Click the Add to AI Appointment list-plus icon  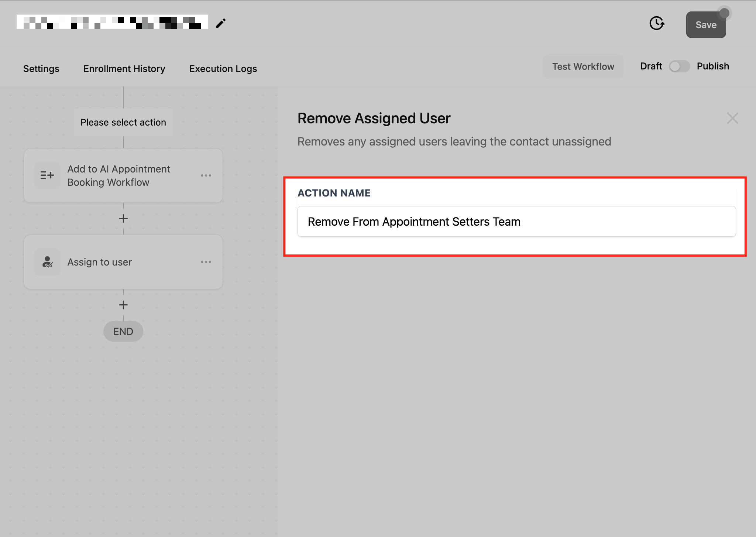coord(47,175)
